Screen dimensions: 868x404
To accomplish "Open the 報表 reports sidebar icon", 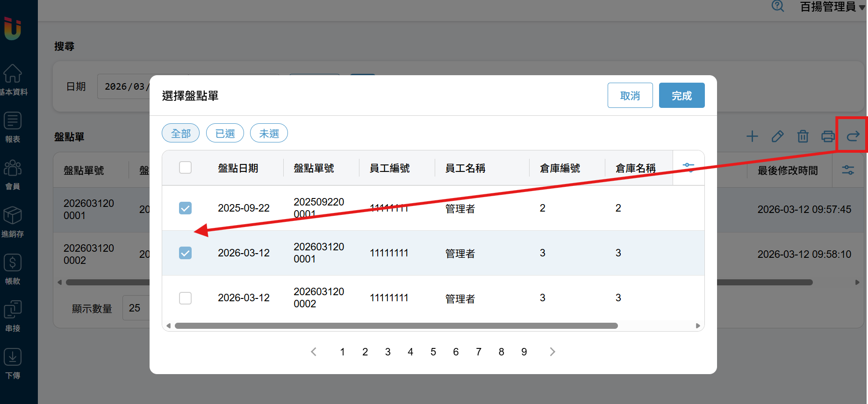I will coord(13,127).
